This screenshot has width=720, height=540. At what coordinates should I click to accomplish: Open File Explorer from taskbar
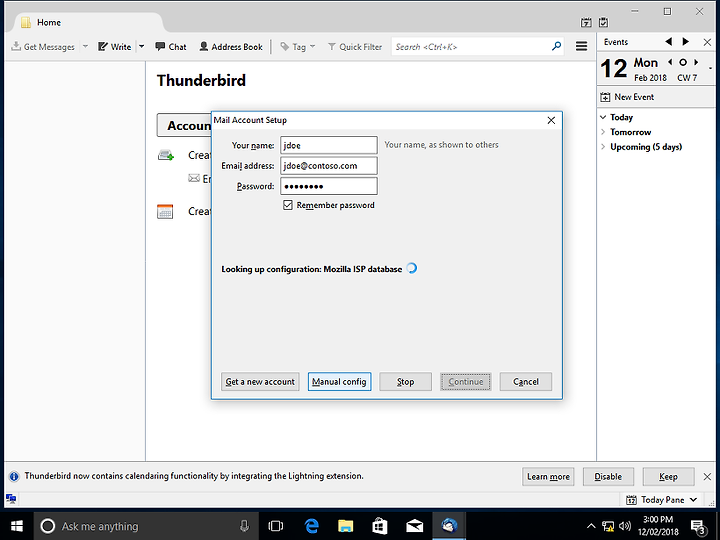pyautogui.click(x=345, y=526)
